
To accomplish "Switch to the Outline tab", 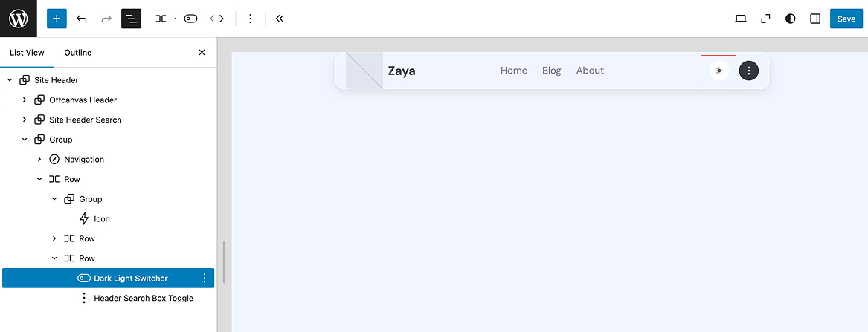I will [78, 53].
